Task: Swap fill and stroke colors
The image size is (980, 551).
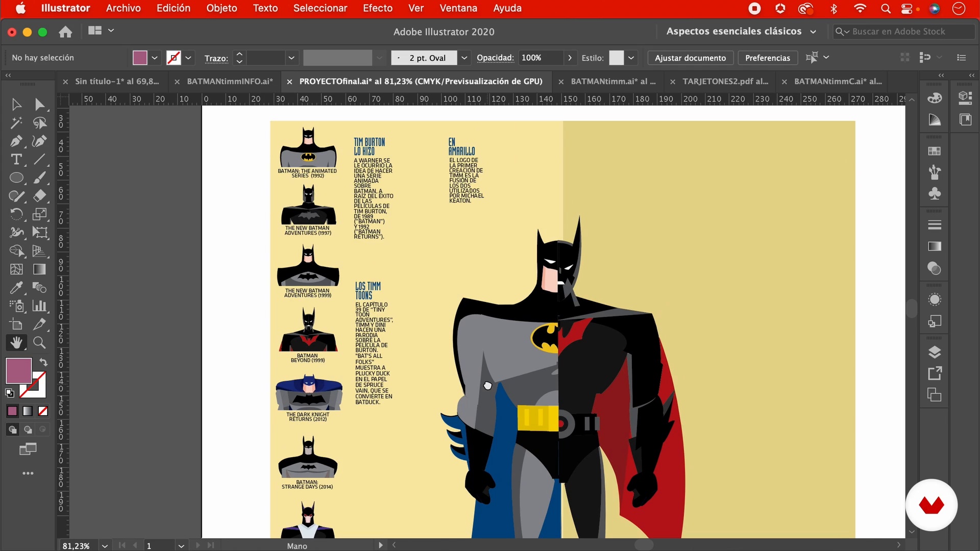Action: (43, 362)
